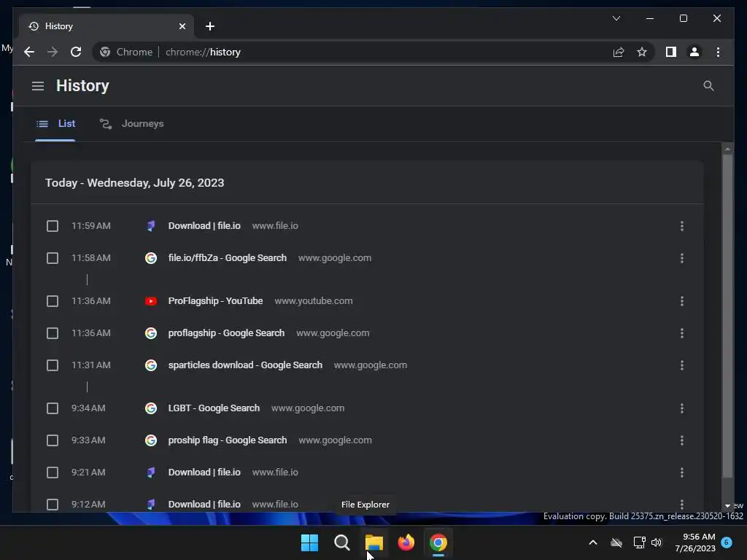Screen dimensions: 747x560
Task: Click the scrollbar up arrow
Action: pos(727,149)
